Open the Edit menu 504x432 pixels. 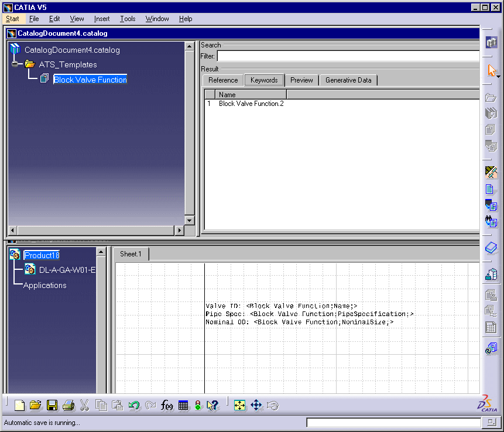coord(54,19)
